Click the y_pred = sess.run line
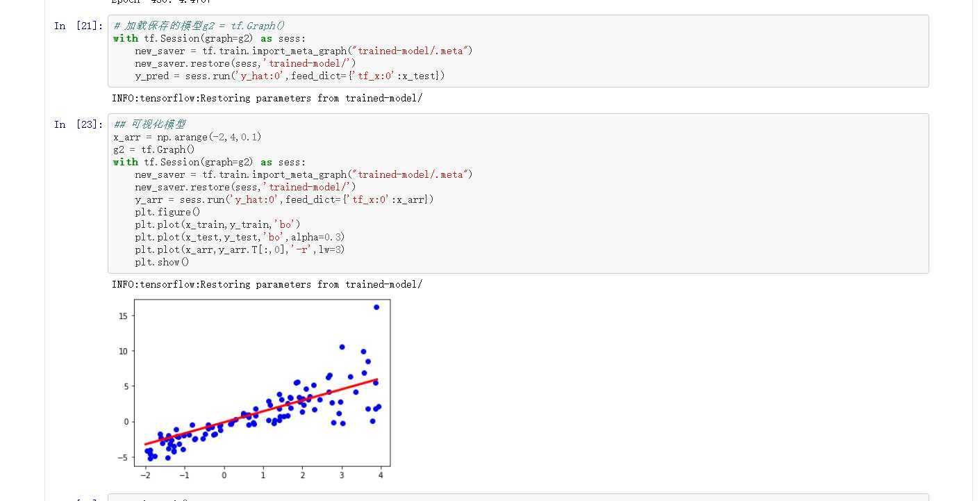 [290, 76]
